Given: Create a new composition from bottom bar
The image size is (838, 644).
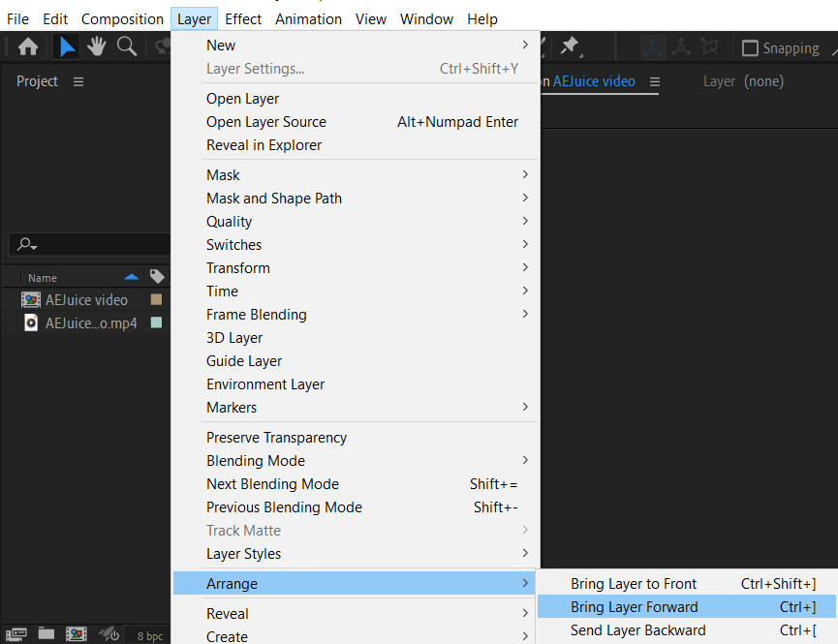Looking at the screenshot, I should (77, 634).
